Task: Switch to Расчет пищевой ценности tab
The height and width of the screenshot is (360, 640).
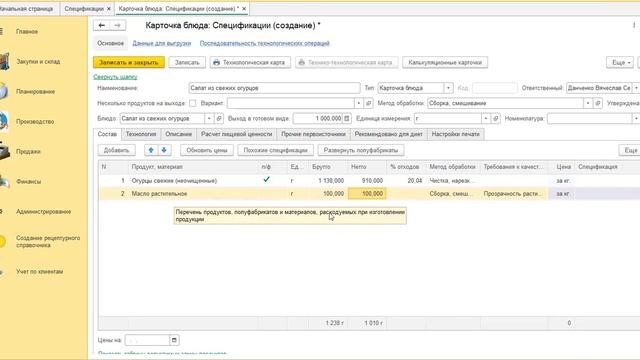Action: tap(236, 134)
